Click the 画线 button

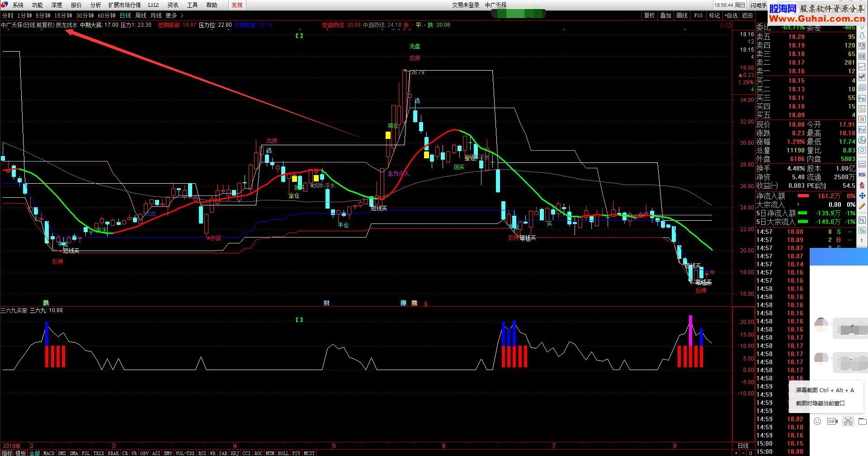(x=682, y=15)
